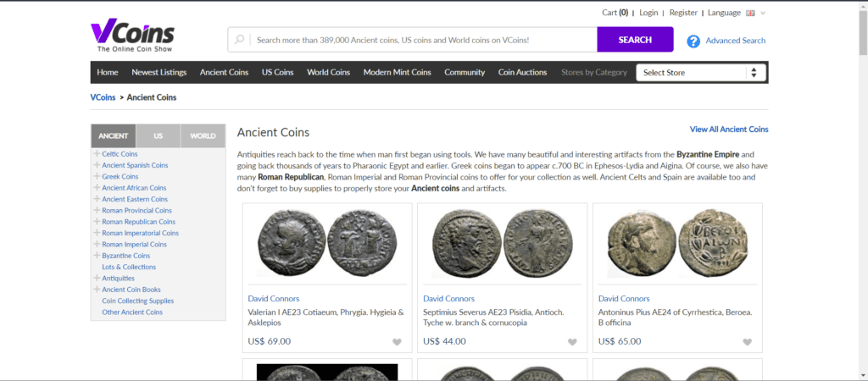Expand Ancient Eastern Coins plus icon
Image resolution: width=868 pixels, height=381 pixels.
point(97,199)
